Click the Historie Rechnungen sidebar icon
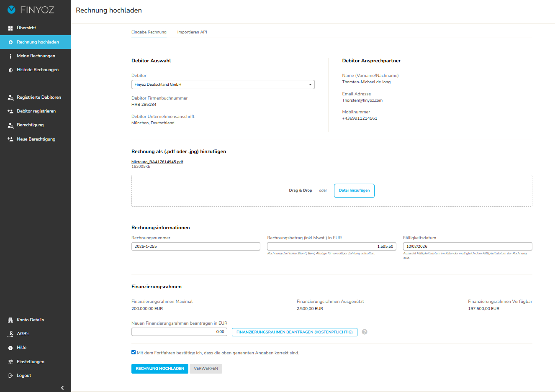The image size is (555, 392). [x=10, y=70]
